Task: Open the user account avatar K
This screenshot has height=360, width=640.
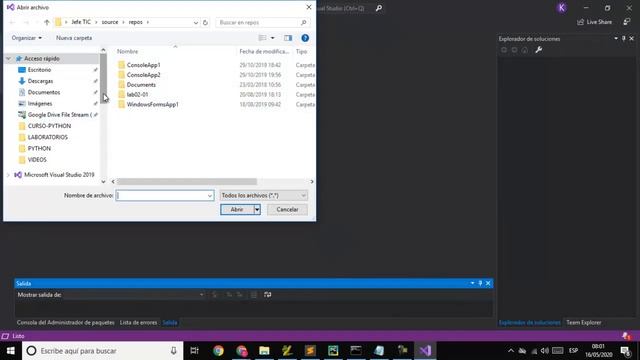Action: [562, 8]
